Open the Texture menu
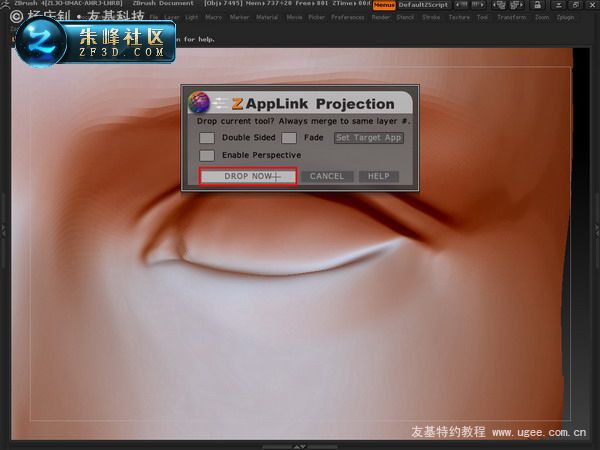Screen dimensions: 600x450 pyautogui.click(x=459, y=17)
